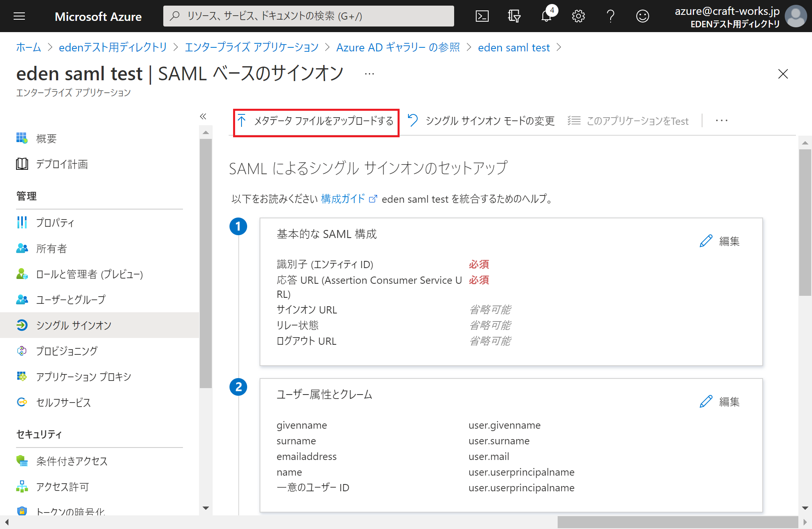Screen dimensions: 812x529
Task: Click the sidebar scrollbar up arrow
Action: [x=206, y=132]
